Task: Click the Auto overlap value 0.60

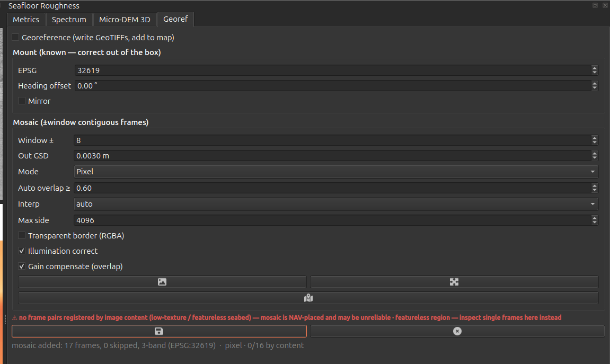Action: 332,188
